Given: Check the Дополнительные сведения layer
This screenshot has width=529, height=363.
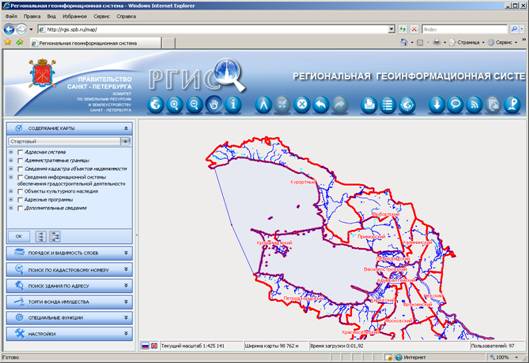Looking at the screenshot, I should (x=20, y=208).
